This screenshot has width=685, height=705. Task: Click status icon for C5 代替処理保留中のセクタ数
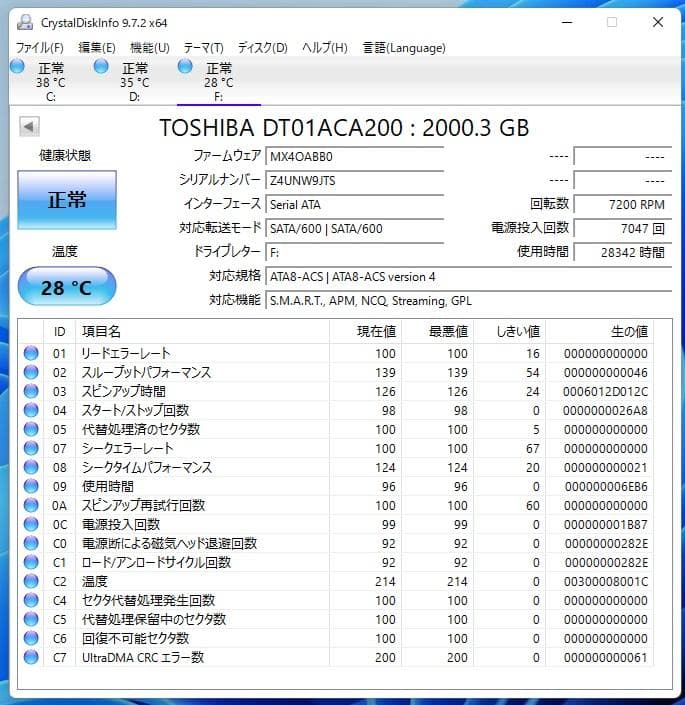coord(31,619)
